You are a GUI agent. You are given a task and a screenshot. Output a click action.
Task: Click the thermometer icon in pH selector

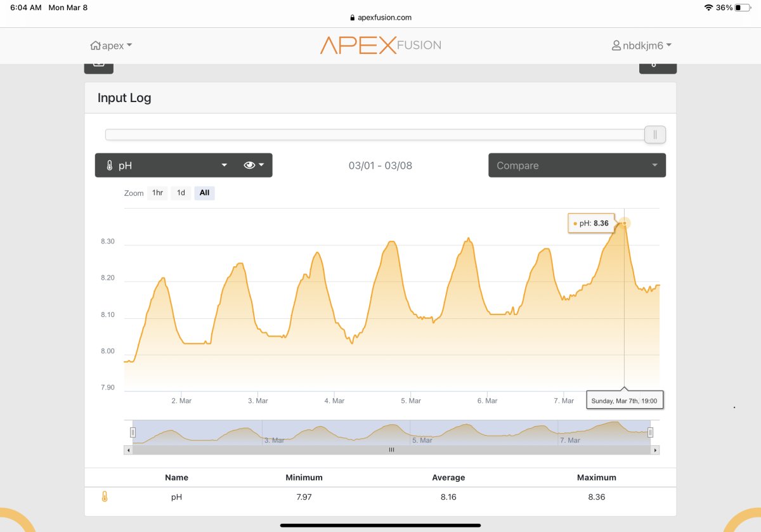109,165
